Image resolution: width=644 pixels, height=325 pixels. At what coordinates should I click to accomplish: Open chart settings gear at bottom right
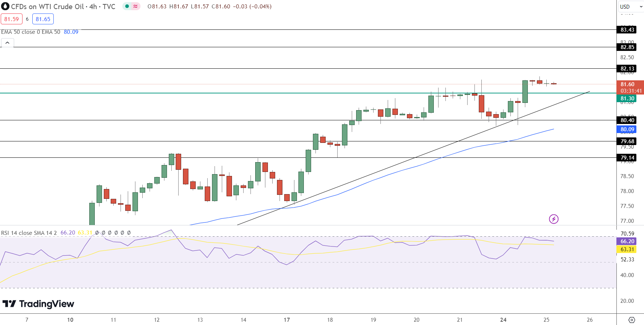click(632, 320)
